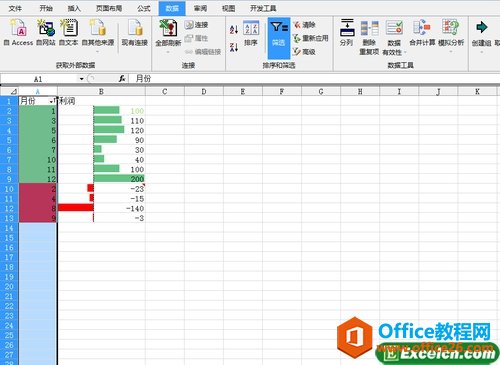Click cell with value -140
This screenshot has width=500, height=365.
point(101,208)
